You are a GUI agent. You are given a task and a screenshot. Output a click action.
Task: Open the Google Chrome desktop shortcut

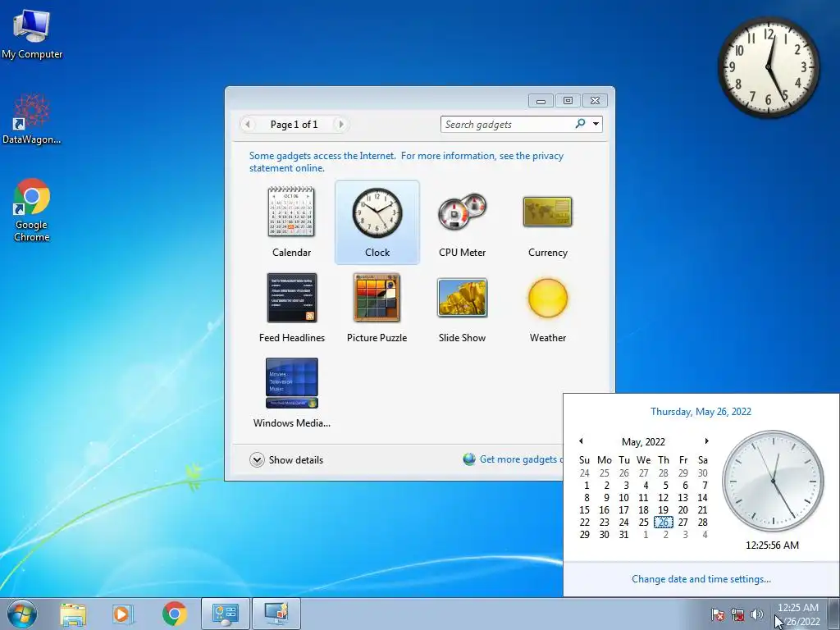click(x=32, y=210)
